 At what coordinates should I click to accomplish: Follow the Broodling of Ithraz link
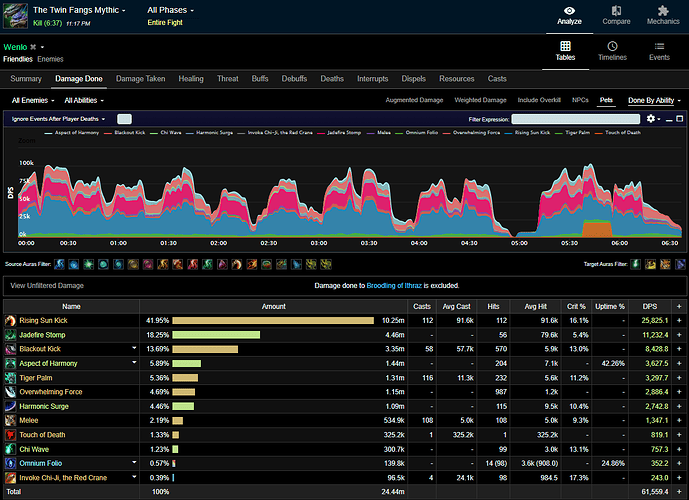[x=394, y=286]
